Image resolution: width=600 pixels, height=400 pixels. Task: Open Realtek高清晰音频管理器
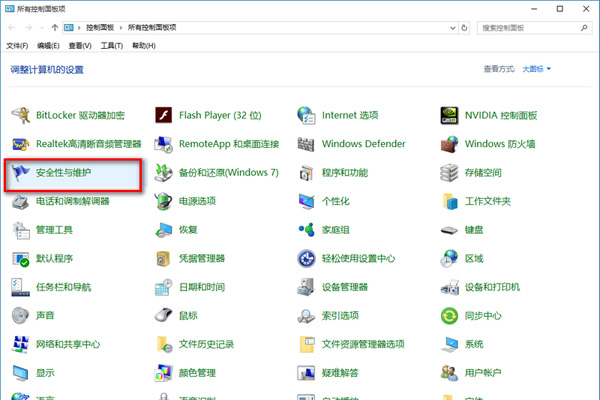click(88, 144)
